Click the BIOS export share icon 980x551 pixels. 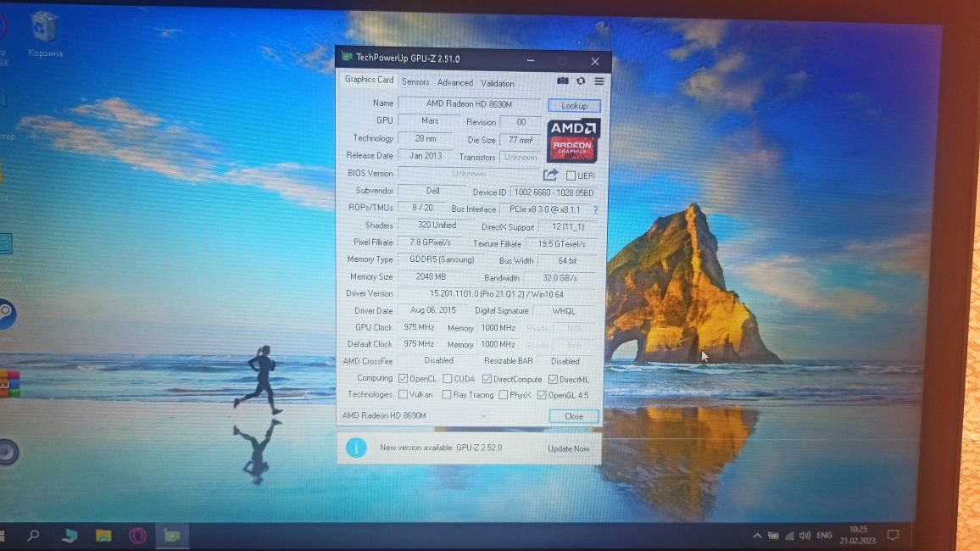click(550, 175)
